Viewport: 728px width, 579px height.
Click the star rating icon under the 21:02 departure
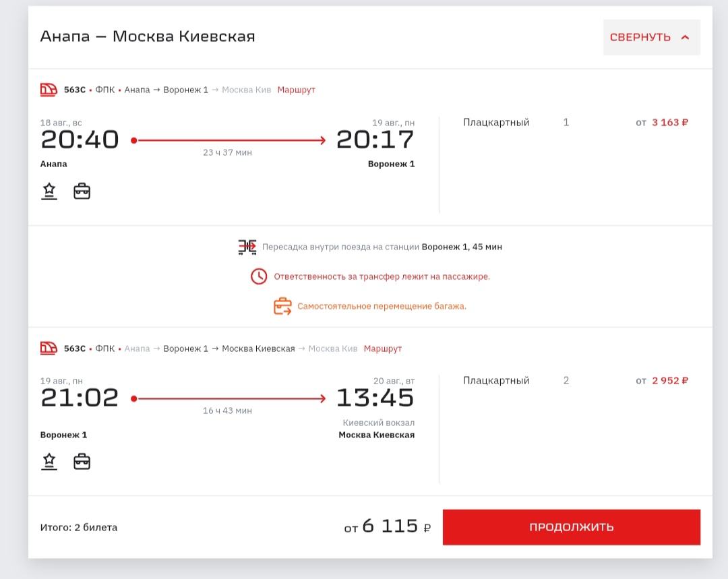(49, 462)
